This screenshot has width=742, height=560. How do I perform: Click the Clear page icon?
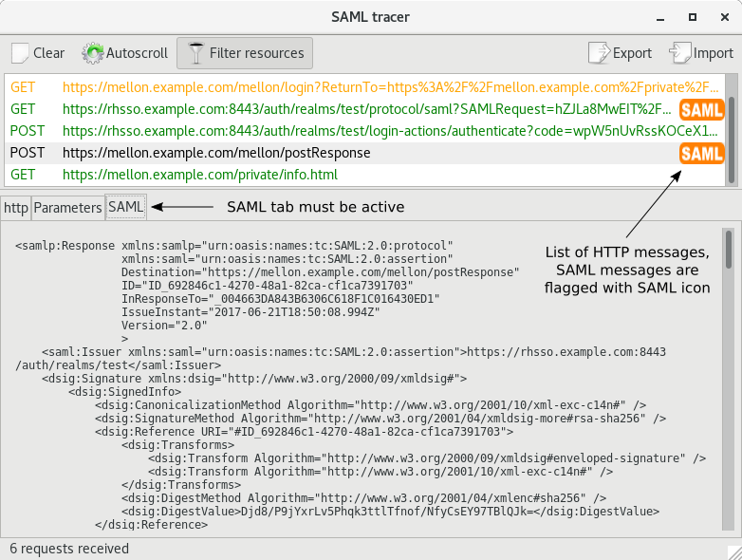tap(20, 53)
